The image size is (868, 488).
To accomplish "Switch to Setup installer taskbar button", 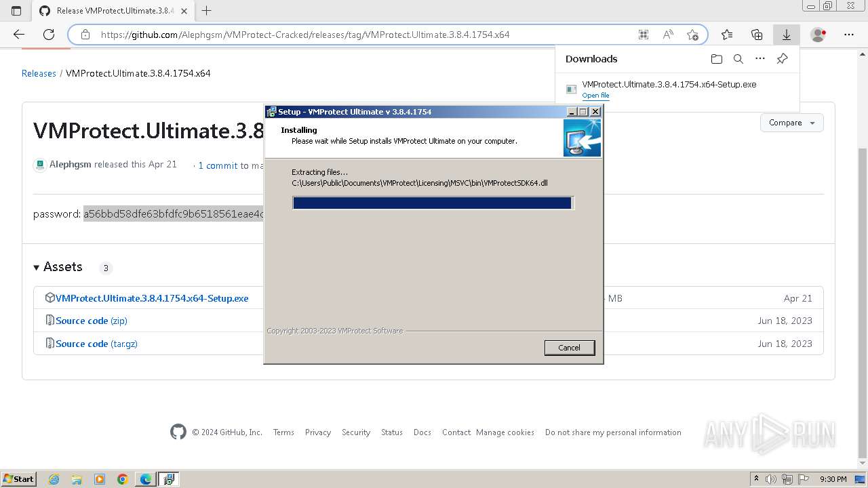I will tap(169, 479).
